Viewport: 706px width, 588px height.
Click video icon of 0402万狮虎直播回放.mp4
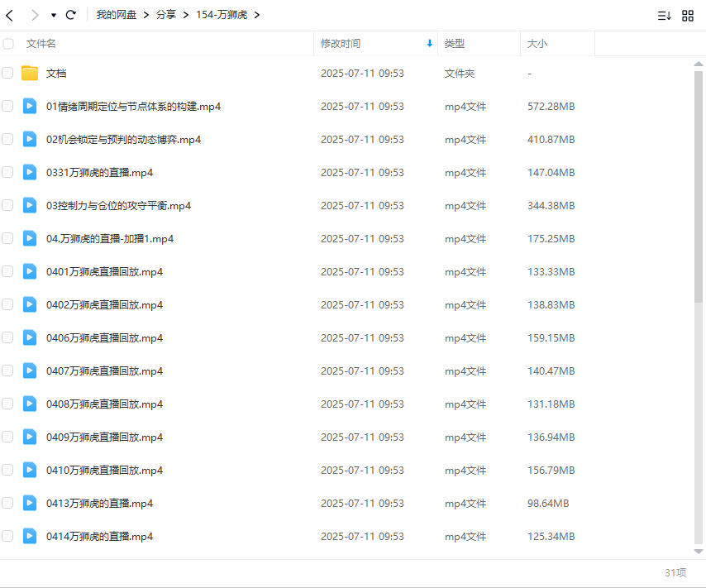click(x=30, y=304)
